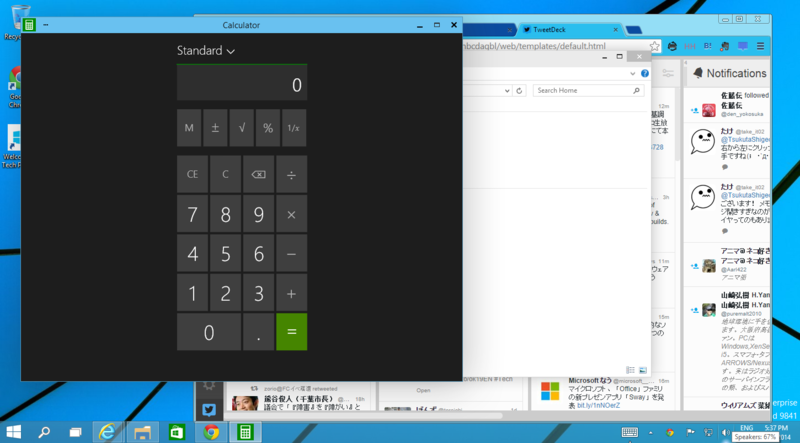Screen dimensions: 800x443
Task: Click the minus operator button
Action: (291, 253)
